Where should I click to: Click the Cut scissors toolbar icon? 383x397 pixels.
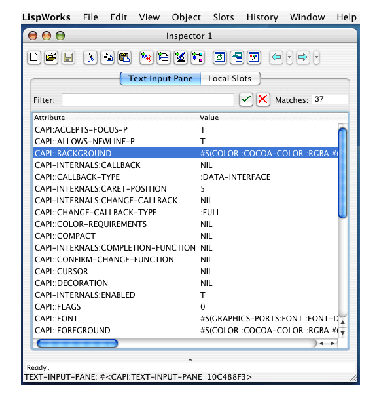click(x=90, y=58)
